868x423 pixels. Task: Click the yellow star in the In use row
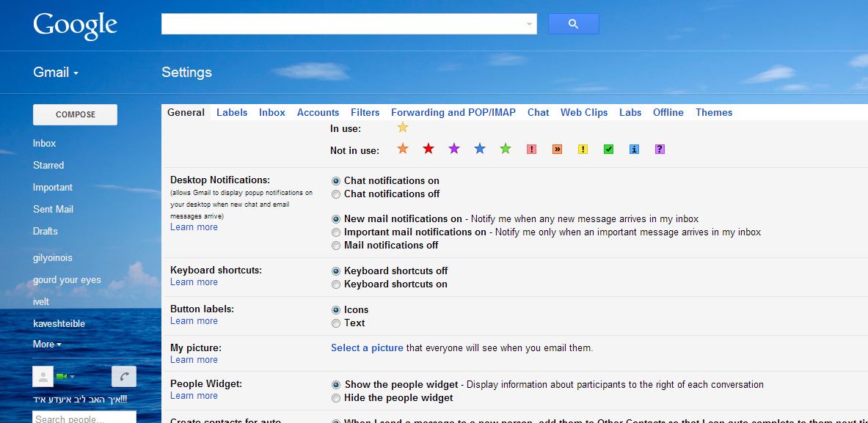(402, 127)
